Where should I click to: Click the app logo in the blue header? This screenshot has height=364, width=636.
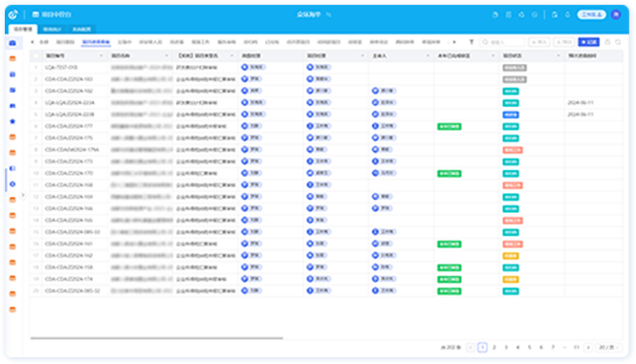click(x=13, y=14)
